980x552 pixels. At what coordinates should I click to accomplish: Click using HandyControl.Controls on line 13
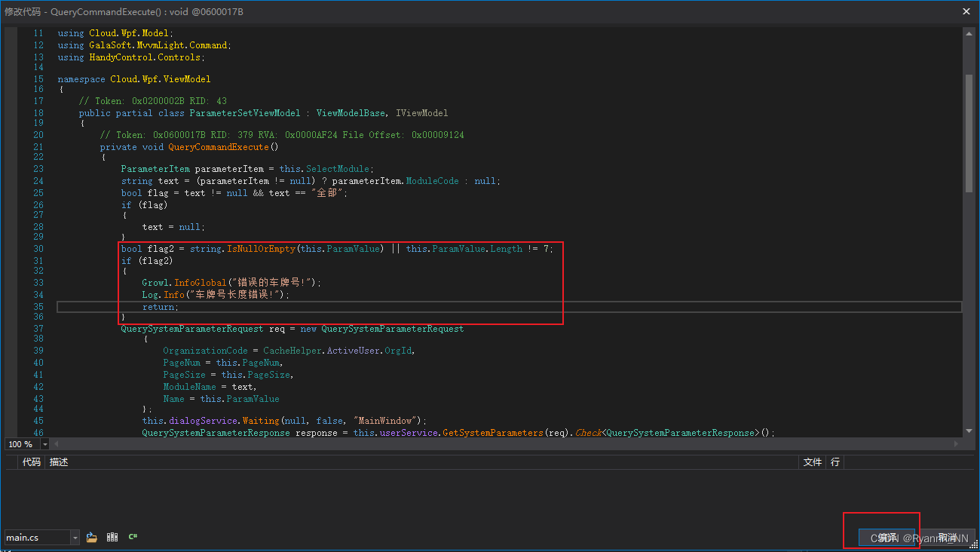(131, 57)
